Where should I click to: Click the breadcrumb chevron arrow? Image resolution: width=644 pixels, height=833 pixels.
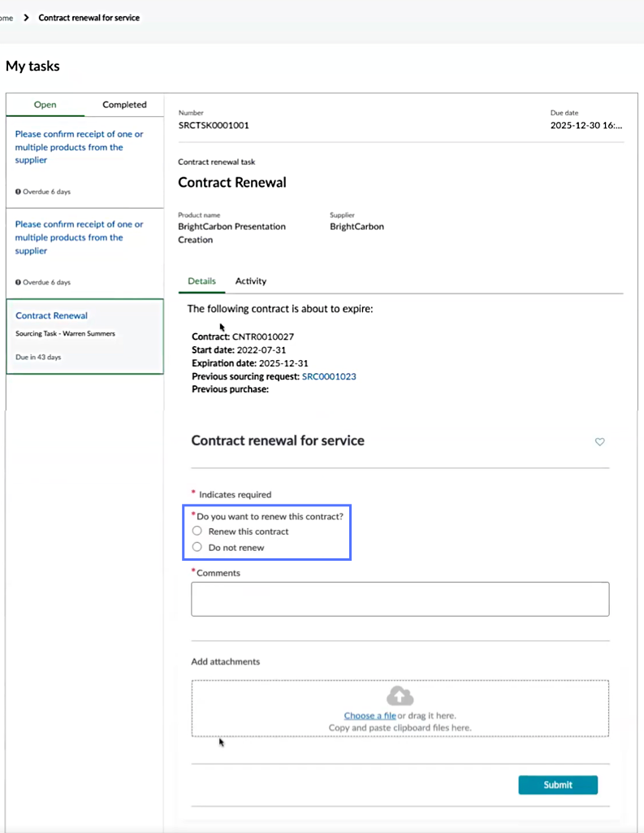(26, 18)
